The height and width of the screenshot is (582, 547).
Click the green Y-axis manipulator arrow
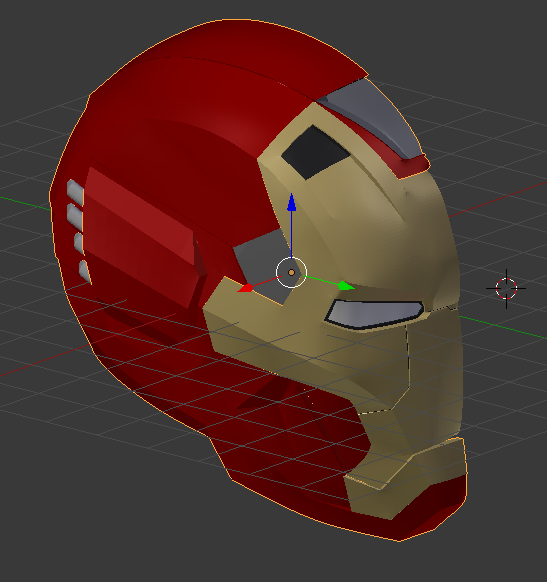(x=346, y=285)
